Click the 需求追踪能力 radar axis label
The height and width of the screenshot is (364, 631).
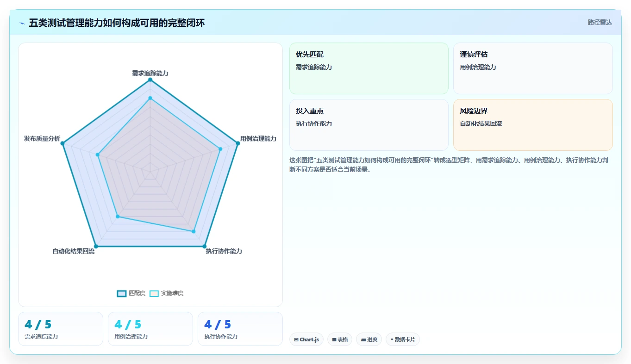[150, 73]
